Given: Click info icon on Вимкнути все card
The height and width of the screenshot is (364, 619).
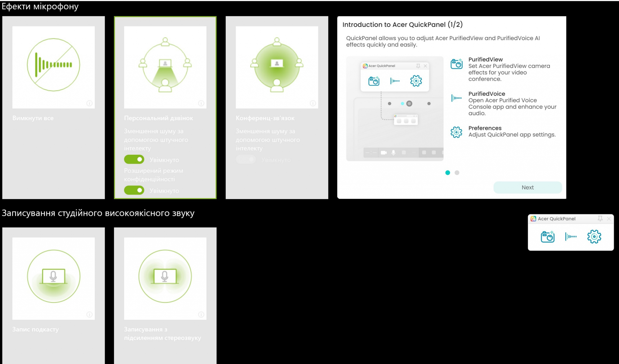Looking at the screenshot, I should tap(89, 103).
